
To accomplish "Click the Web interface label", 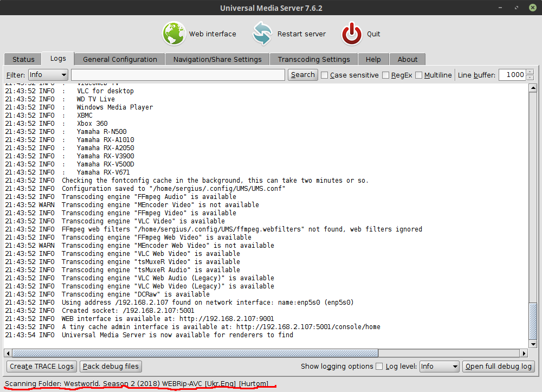I will tap(212, 34).
